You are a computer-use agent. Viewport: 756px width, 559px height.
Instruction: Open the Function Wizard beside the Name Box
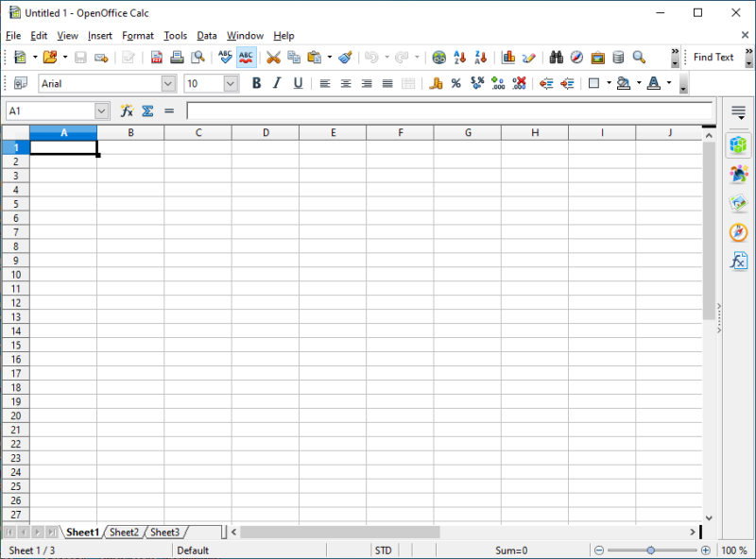pos(127,111)
